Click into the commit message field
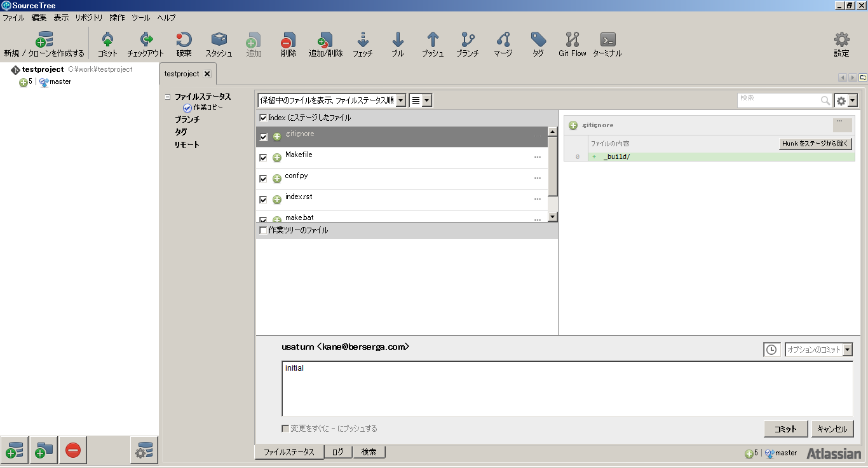 [x=567, y=389]
